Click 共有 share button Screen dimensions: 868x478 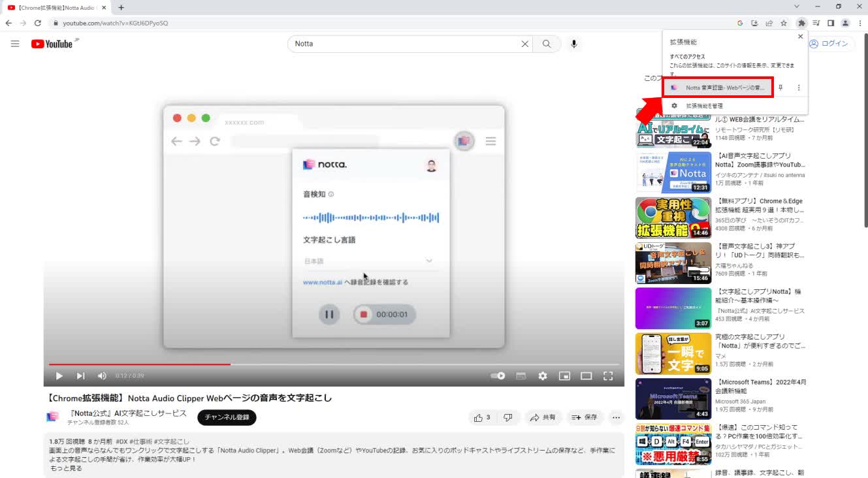[543, 417]
